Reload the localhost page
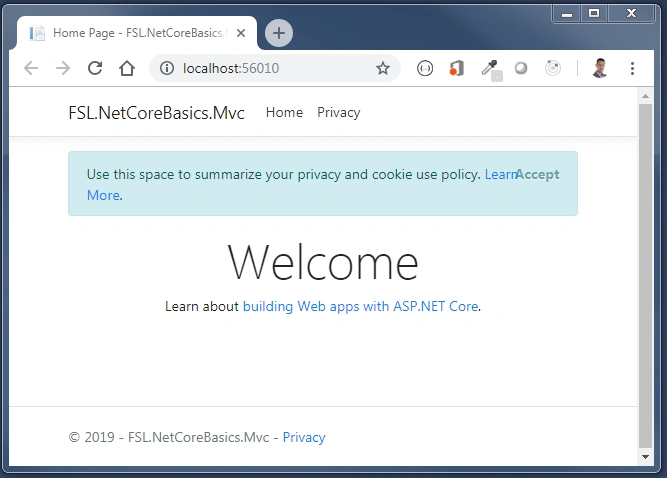The width and height of the screenshot is (667, 478). [x=95, y=68]
